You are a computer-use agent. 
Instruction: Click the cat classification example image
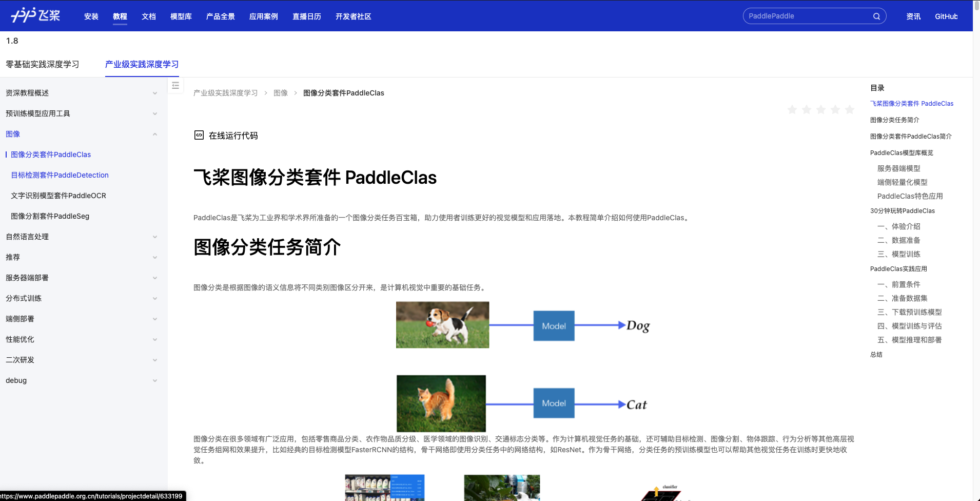[x=441, y=403]
